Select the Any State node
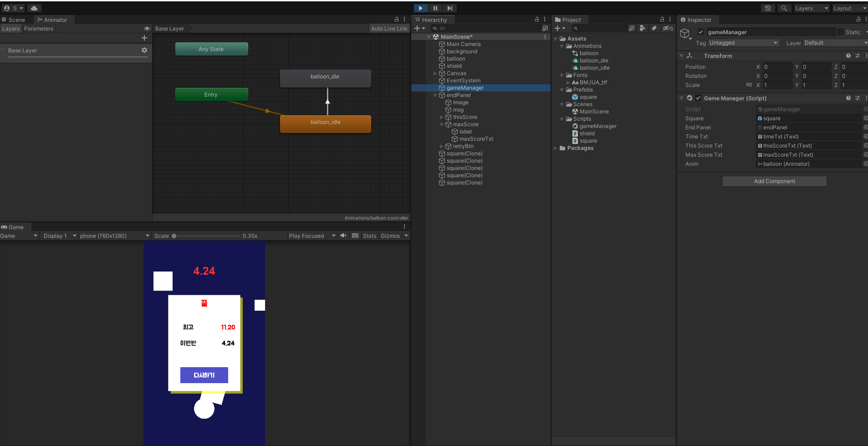The width and height of the screenshot is (868, 446). pyautogui.click(x=211, y=49)
